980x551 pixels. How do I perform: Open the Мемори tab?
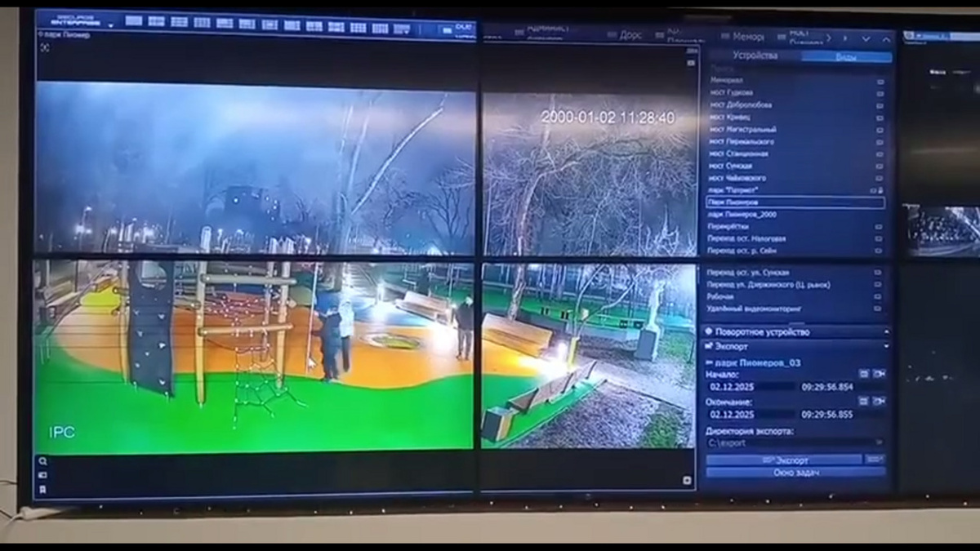(x=743, y=37)
